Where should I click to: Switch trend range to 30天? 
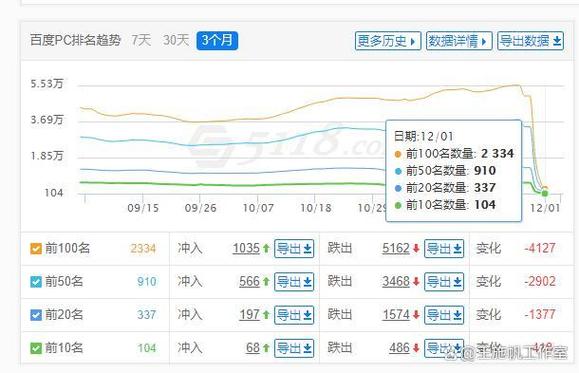point(176,40)
